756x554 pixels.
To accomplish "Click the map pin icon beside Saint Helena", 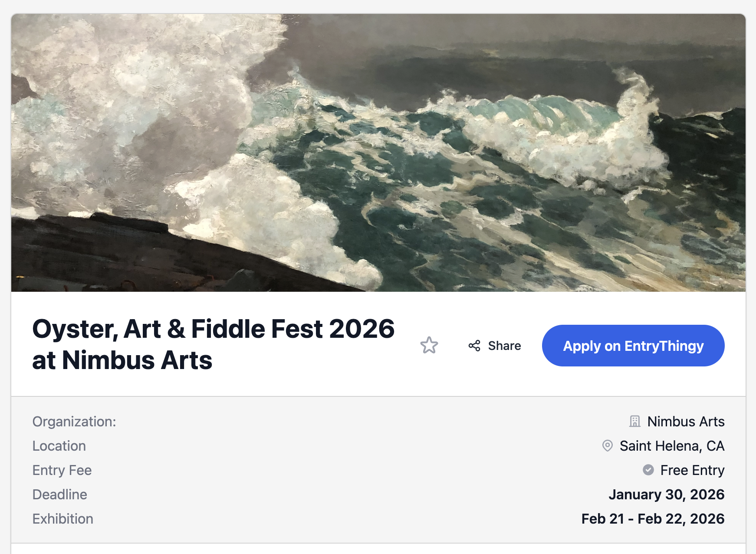I will (608, 446).
